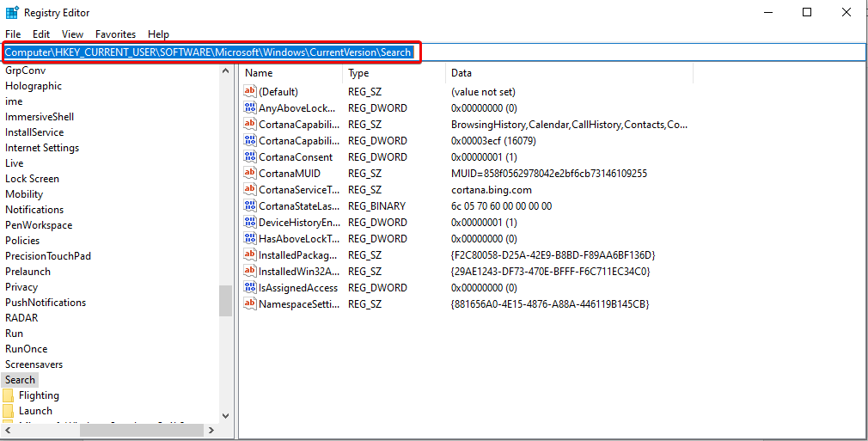Click the CortanaConsent DWORD value icon
This screenshot has height=441, width=868.
[250, 157]
